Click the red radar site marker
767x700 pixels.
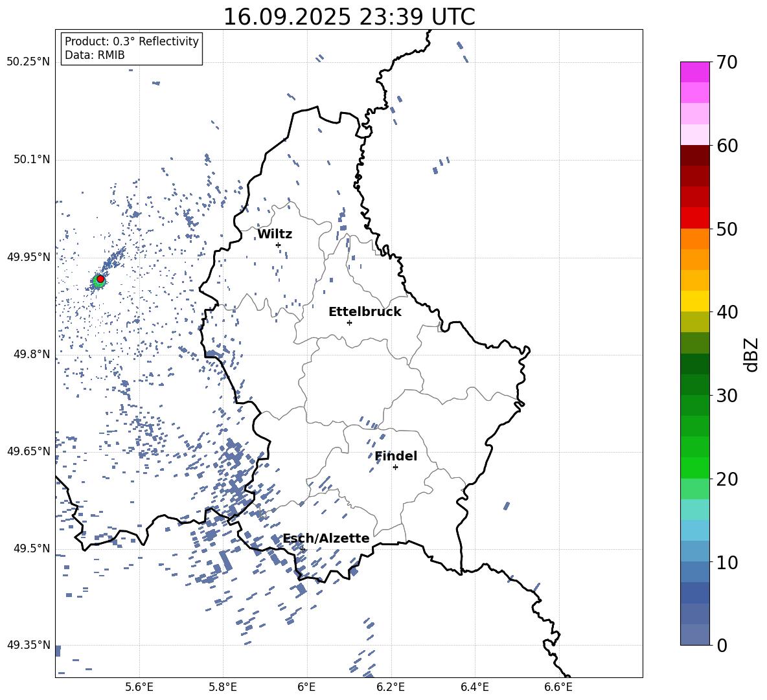pyautogui.click(x=100, y=279)
